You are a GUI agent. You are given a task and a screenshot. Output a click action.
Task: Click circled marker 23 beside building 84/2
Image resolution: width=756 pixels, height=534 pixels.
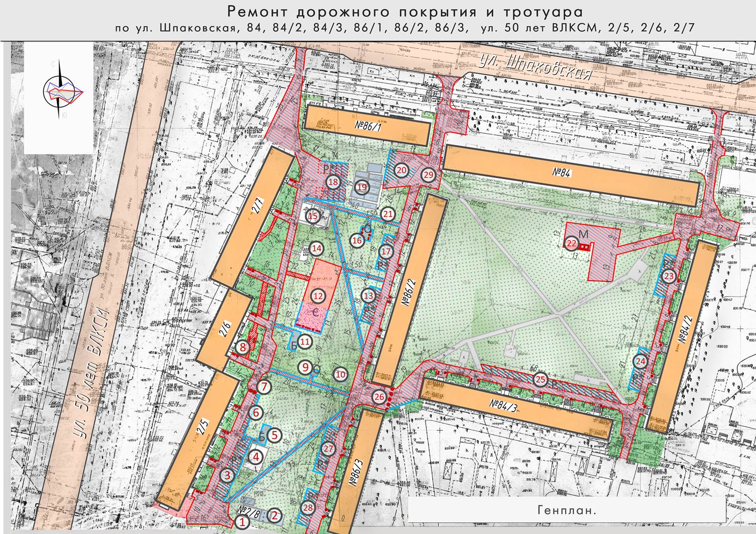click(x=669, y=276)
